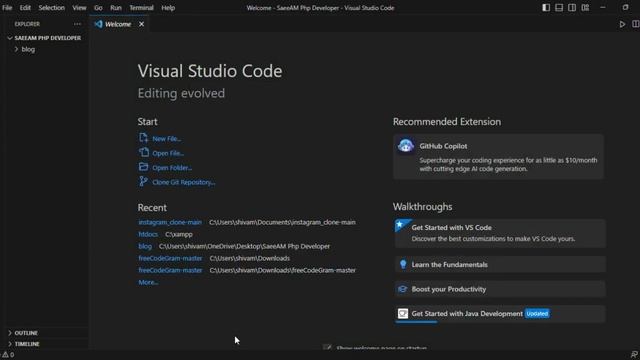Click the Open File icon under Start
Image resolution: width=640 pixels, height=360 pixels.
pyautogui.click(x=143, y=153)
